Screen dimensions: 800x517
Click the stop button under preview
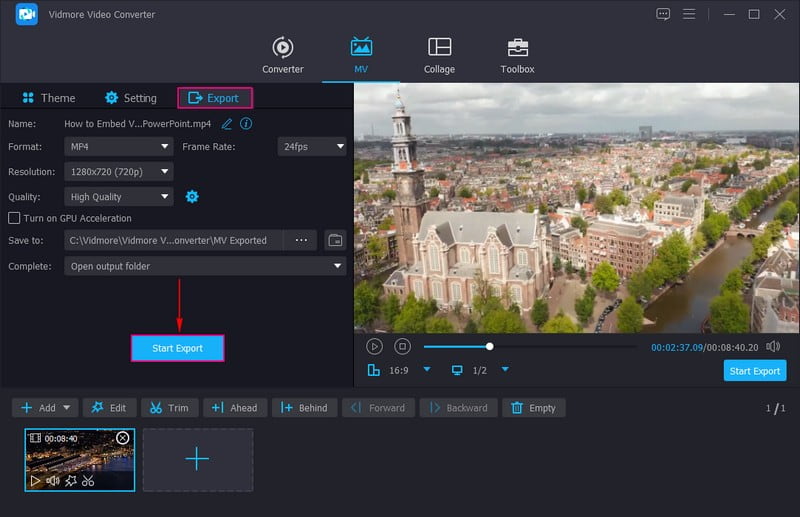tap(402, 346)
